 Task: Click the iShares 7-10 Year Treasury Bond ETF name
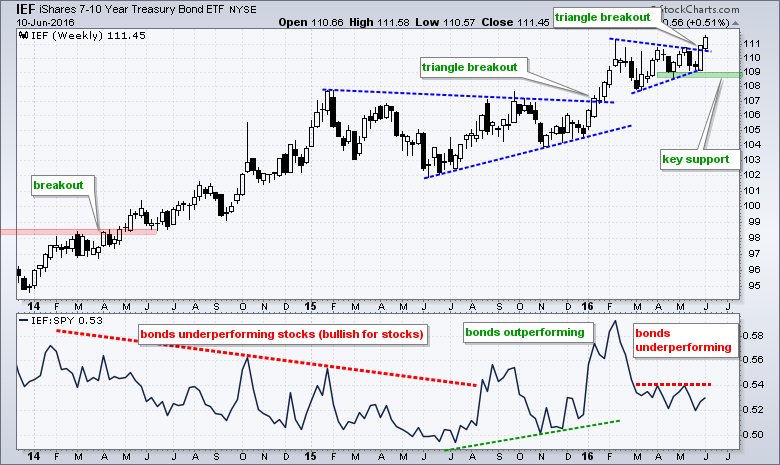(133, 9)
